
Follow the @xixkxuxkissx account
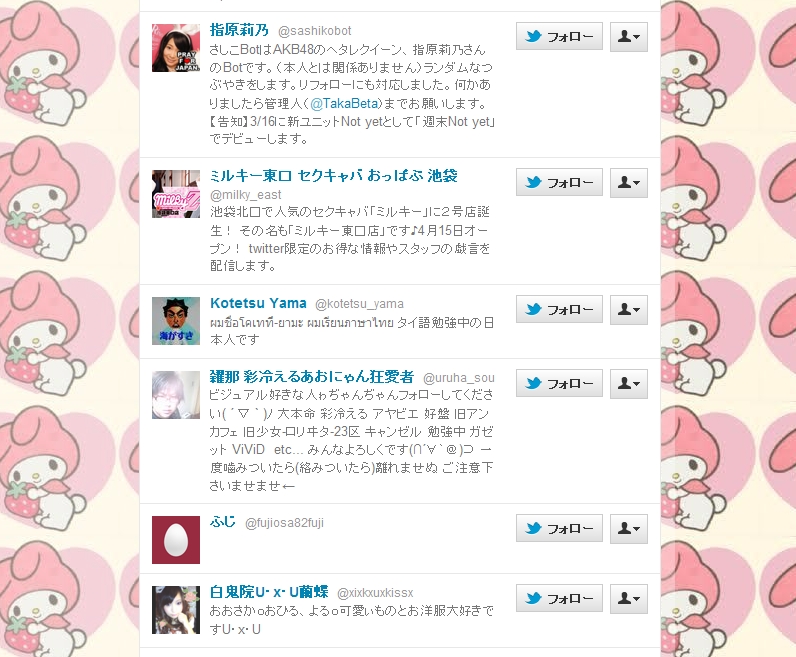pyautogui.click(x=559, y=599)
